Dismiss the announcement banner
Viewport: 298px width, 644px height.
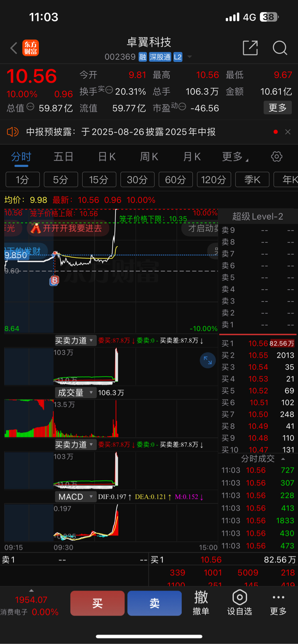click(288, 132)
